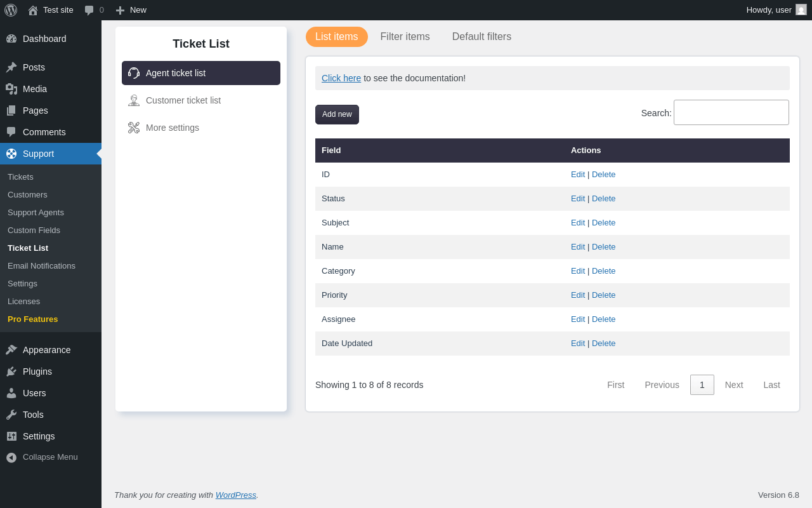This screenshot has width=812, height=508.
Task: Edit the Subject field row
Action: point(578,223)
